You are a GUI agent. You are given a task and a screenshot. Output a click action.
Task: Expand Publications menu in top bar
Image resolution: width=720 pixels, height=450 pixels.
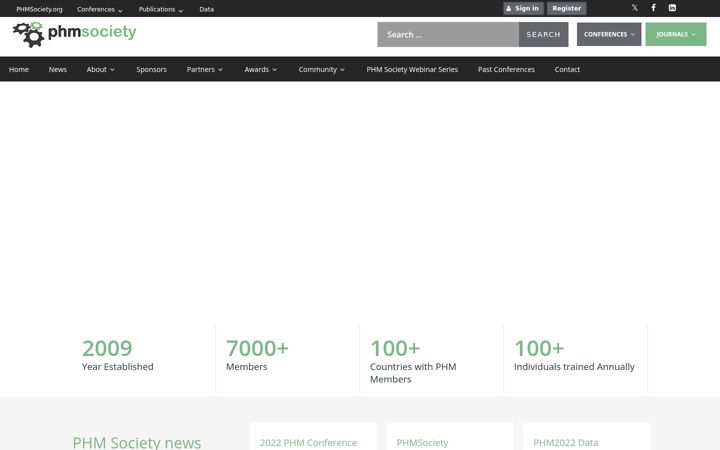pyautogui.click(x=161, y=9)
